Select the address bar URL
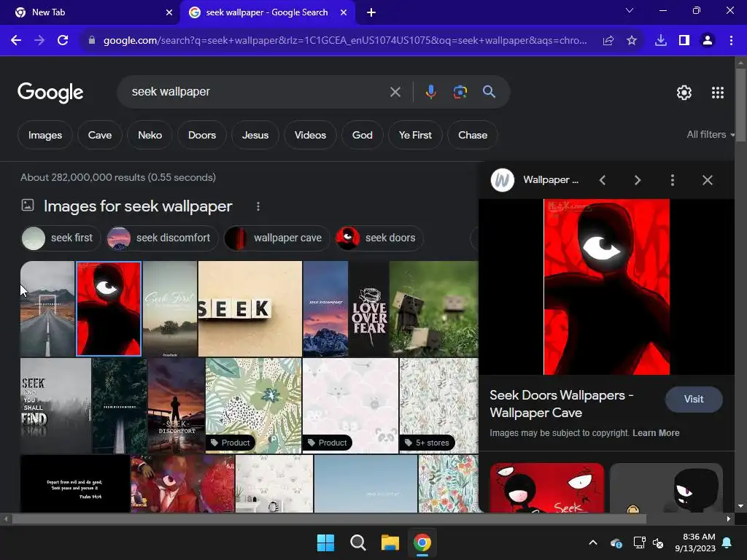This screenshot has height=560, width=747. point(345,41)
